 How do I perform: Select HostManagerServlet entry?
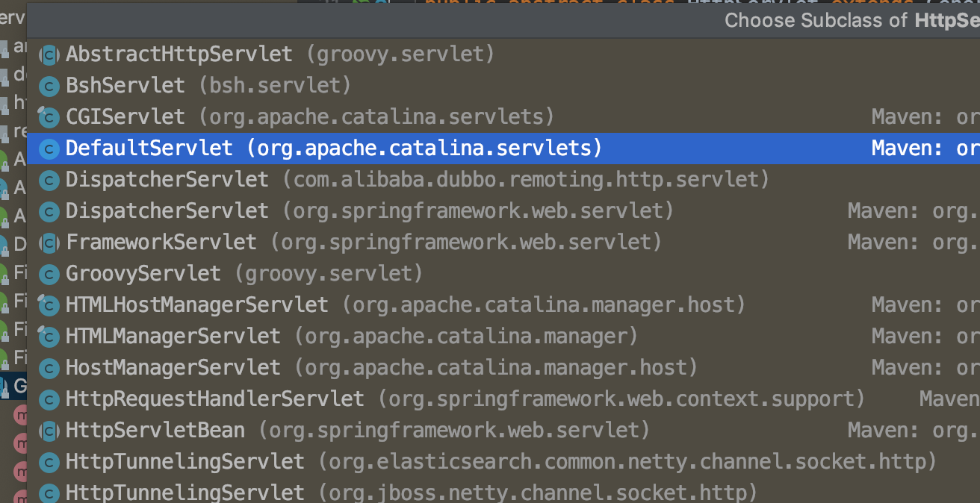(503, 368)
